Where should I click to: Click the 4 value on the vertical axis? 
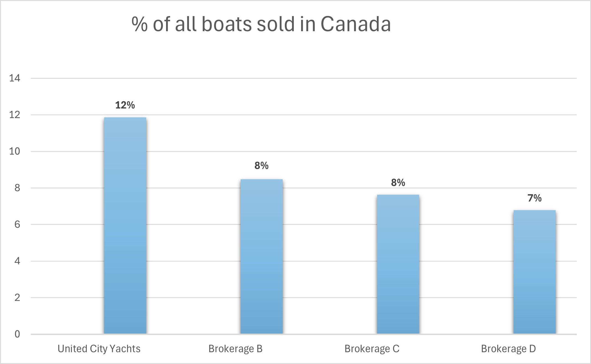17,261
